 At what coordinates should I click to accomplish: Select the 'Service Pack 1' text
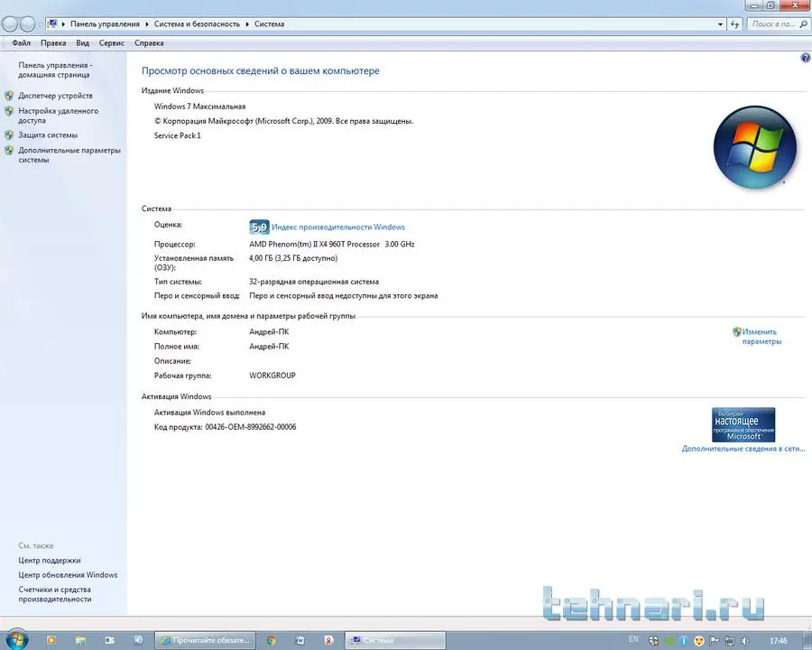pyautogui.click(x=177, y=135)
